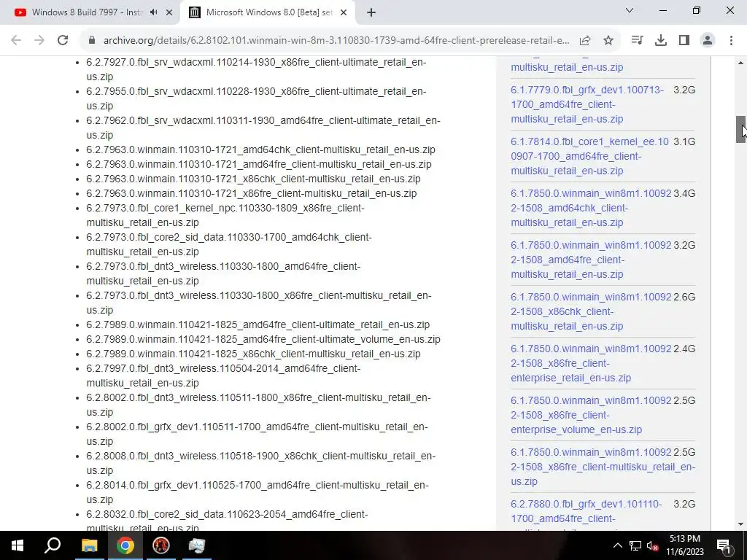Click 6.2.7963.0 x86fre list entry

pyautogui.click(x=252, y=193)
